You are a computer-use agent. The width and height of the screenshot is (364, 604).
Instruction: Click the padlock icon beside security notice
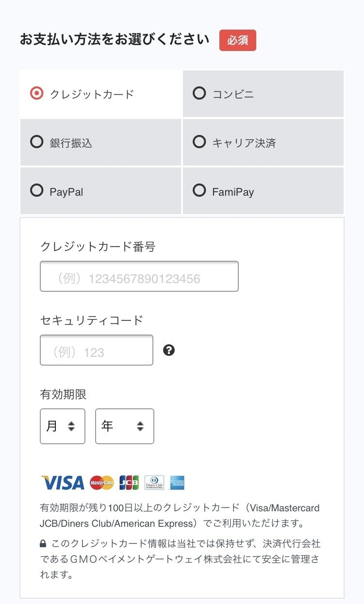click(x=43, y=544)
